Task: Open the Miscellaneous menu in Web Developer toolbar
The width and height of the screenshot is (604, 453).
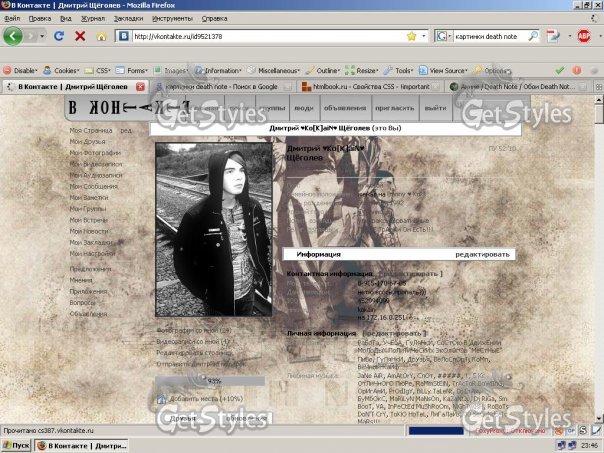Action: coord(273,70)
